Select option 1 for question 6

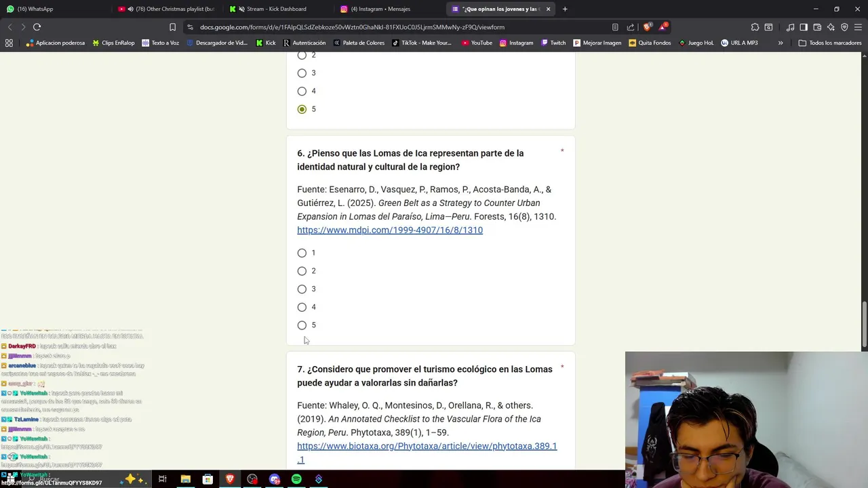coord(302,253)
